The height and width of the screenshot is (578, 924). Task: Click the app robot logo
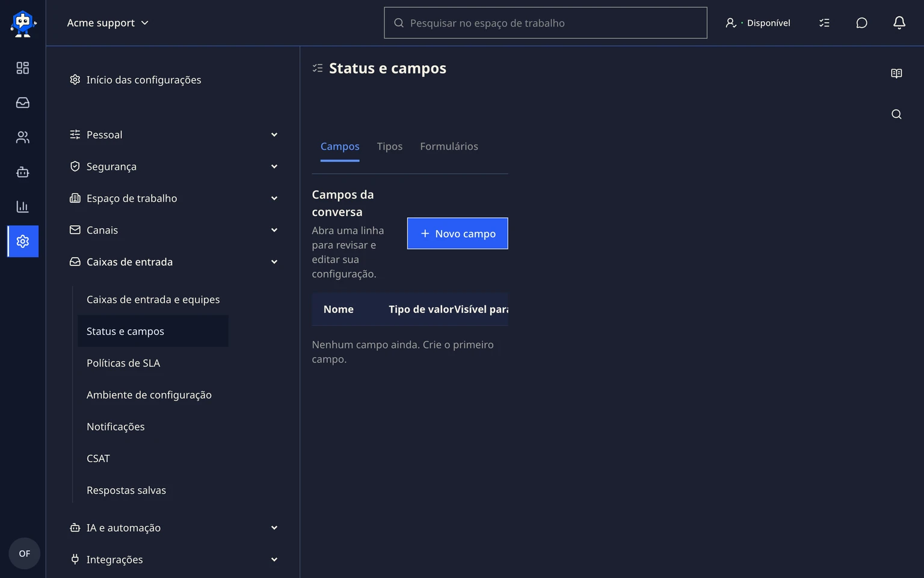pos(23,24)
